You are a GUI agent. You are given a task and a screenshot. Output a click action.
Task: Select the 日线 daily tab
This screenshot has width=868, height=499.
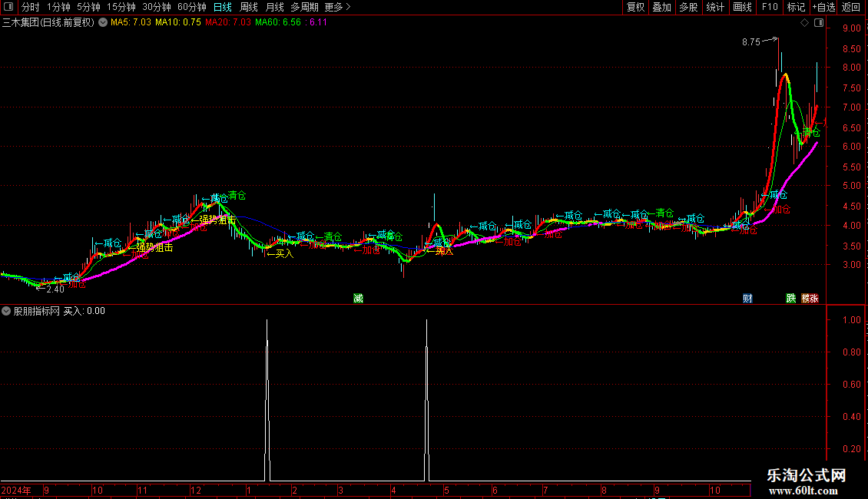[x=223, y=7]
